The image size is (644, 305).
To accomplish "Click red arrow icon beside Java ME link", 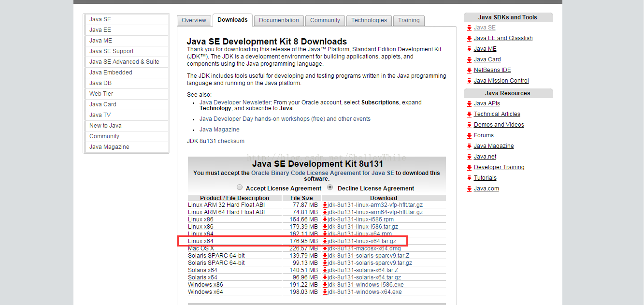I will click(x=469, y=49).
